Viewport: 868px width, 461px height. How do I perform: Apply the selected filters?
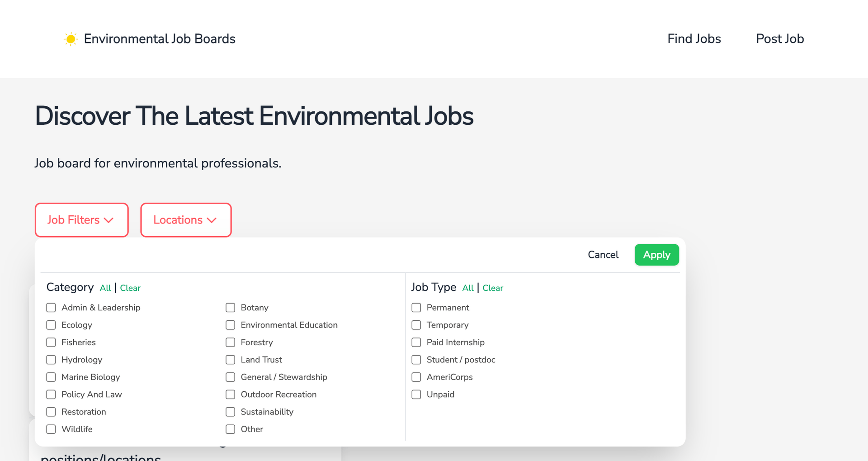(656, 255)
